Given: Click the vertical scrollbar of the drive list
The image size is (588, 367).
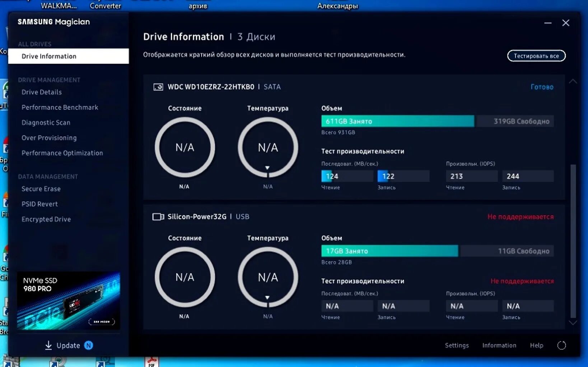Looking at the screenshot, I should 573,241.
